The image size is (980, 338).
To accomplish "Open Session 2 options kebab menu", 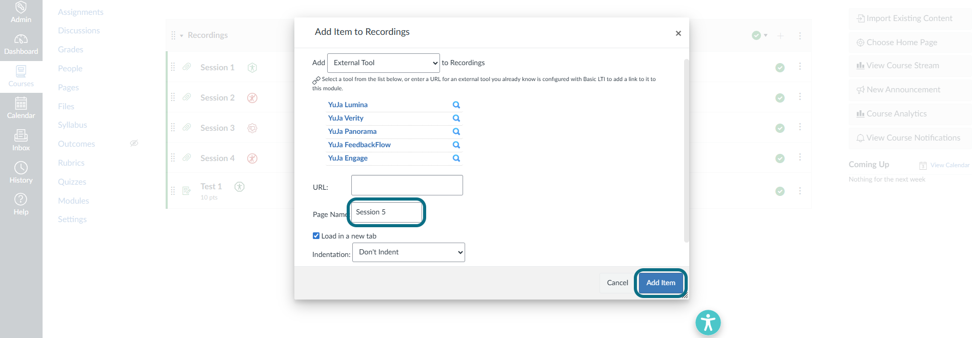I will point(800,97).
